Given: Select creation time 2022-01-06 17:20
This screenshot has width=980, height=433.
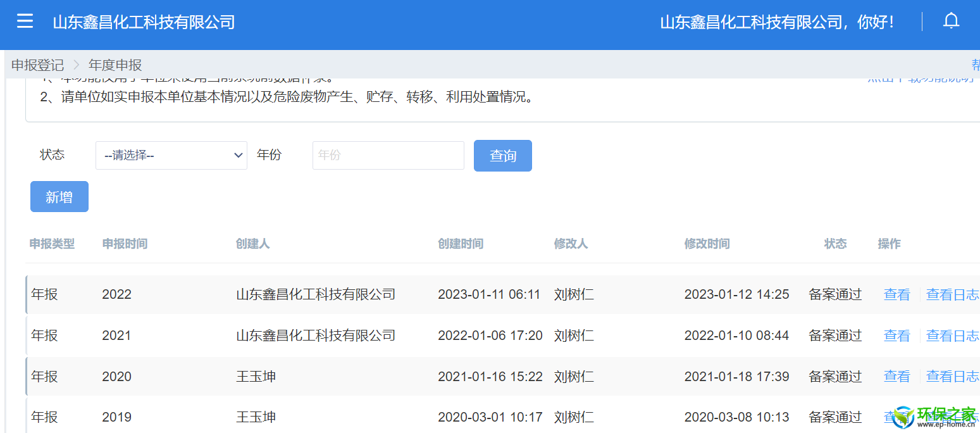Looking at the screenshot, I should coord(490,336).
